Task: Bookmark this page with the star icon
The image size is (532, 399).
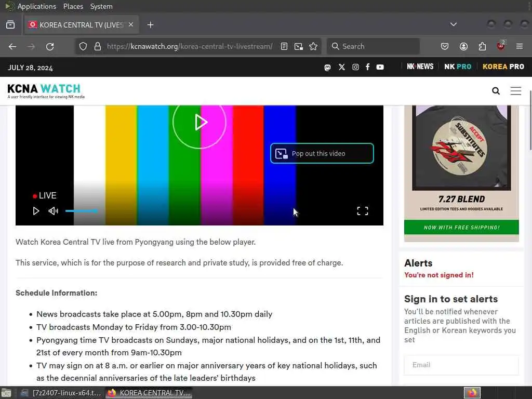Action: pos(313,46)
